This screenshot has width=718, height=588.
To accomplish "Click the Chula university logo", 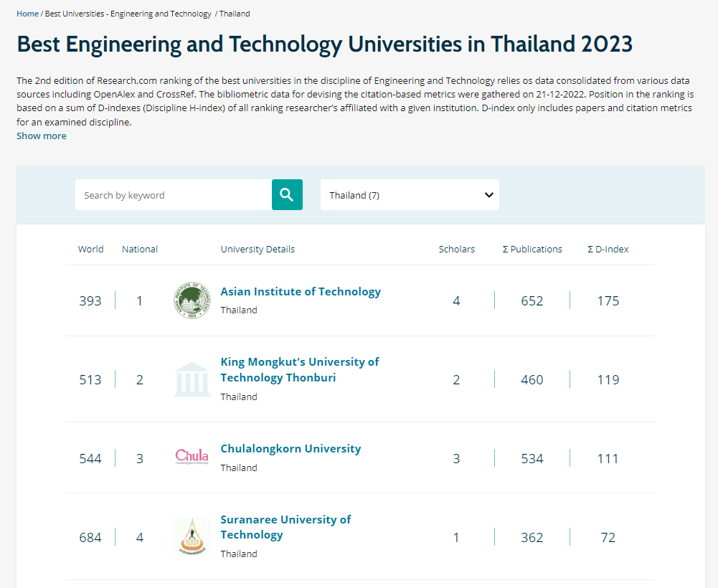I will click(192, 457).
